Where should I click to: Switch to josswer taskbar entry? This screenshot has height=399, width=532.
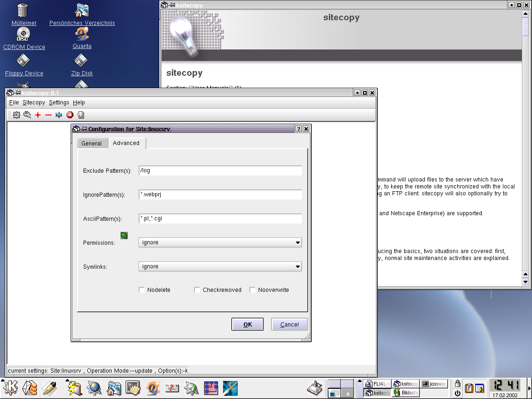434,384
